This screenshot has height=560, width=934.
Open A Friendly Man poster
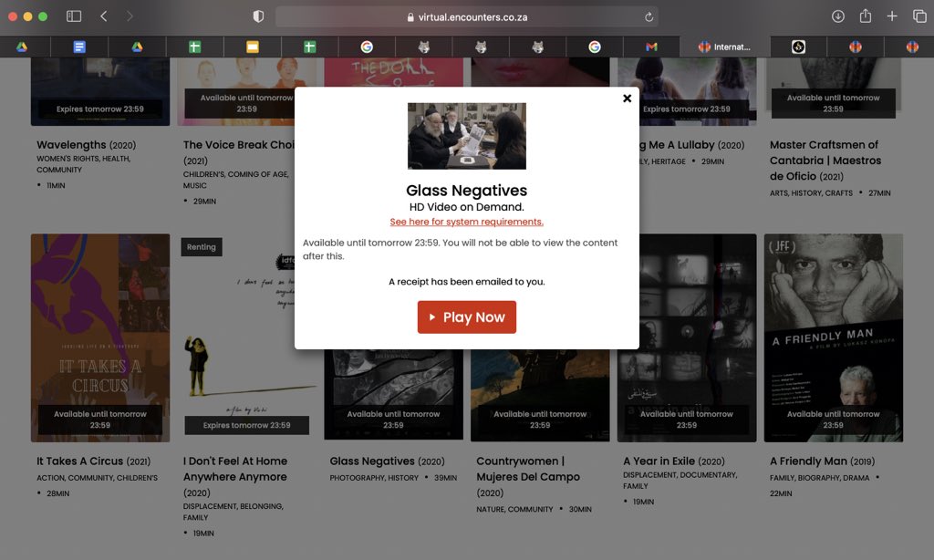[x=834, y=337]
